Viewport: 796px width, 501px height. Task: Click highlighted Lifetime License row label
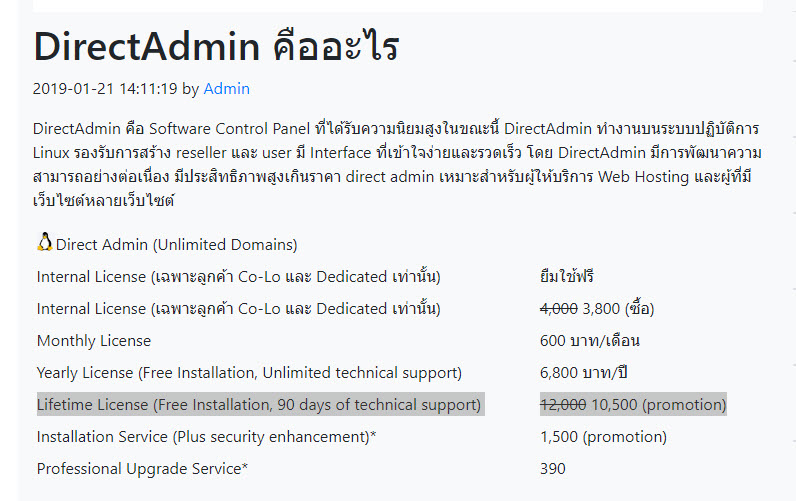259,405
